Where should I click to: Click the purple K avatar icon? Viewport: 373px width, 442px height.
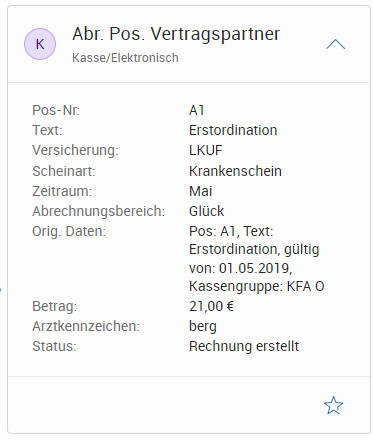[x=40, y=44]
